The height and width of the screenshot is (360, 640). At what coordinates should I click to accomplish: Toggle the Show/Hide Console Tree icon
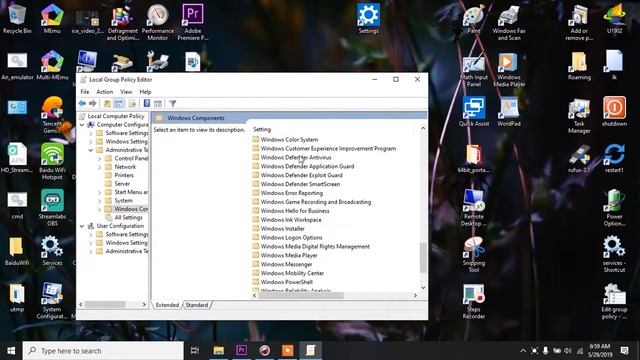tap(119, 104)
